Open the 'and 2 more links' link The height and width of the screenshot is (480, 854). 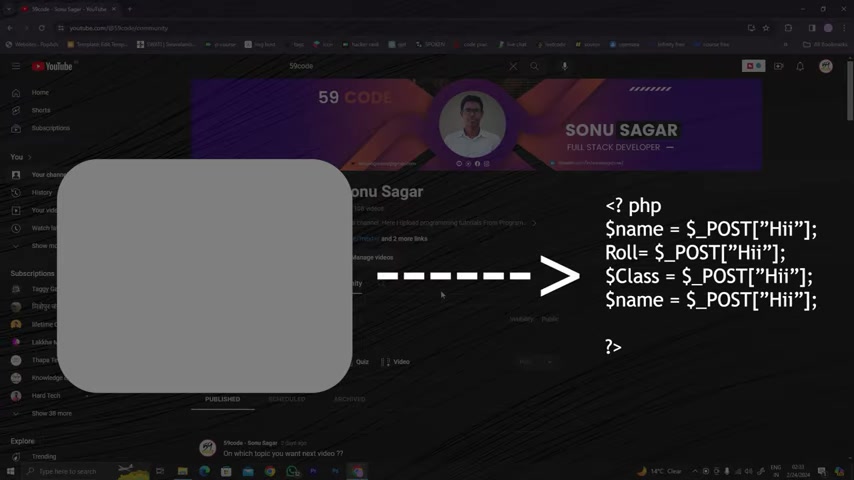point(404,239)
